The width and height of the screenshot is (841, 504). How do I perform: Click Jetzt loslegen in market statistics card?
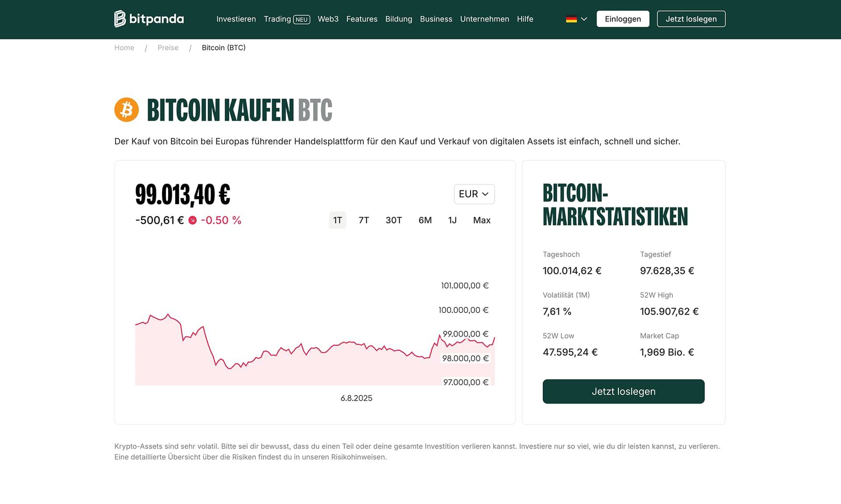623,391
